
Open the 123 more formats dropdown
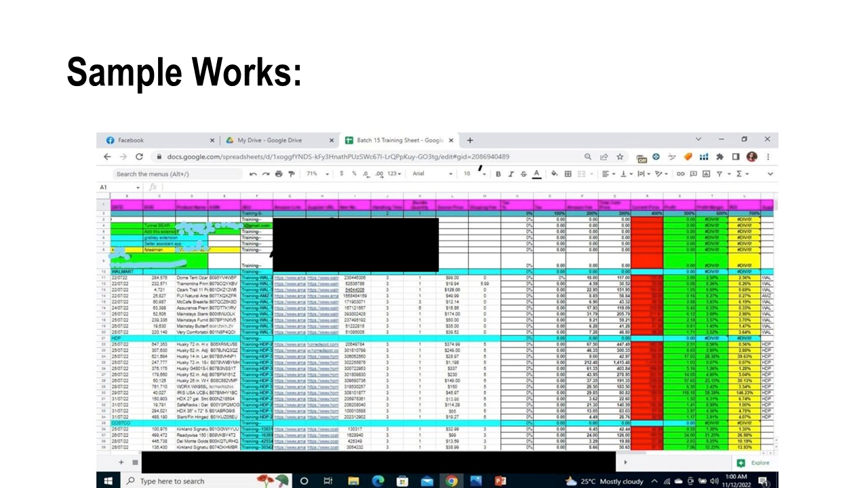coord(395,174)
